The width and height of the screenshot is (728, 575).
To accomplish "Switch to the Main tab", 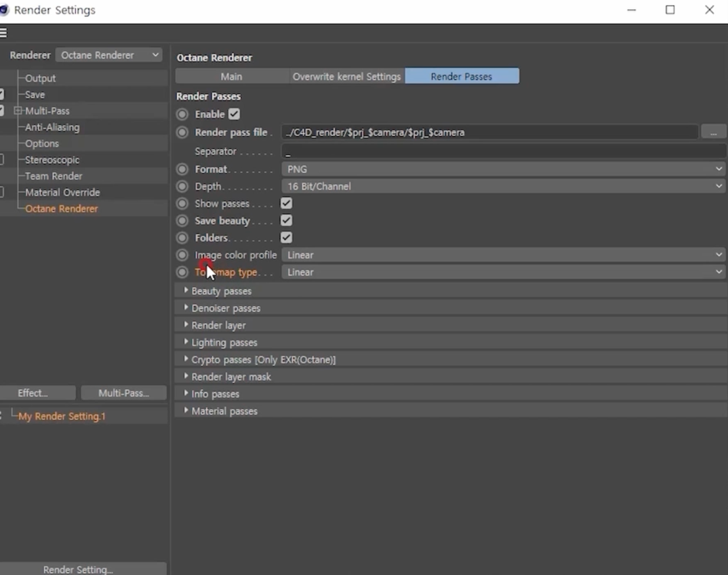I will click(x=232, y=77).
